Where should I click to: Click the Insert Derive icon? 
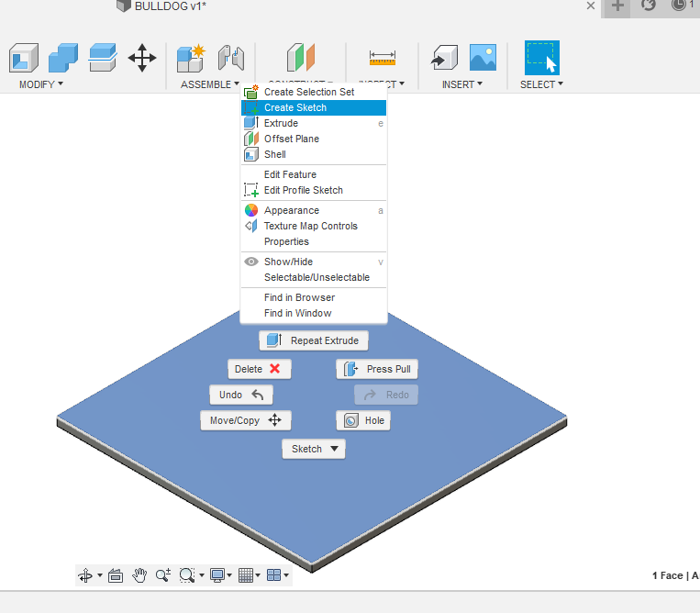(x=444, y=58)
